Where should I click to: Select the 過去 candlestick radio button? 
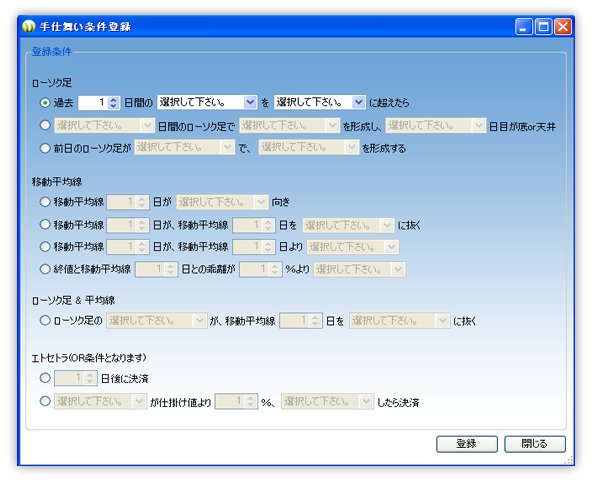[x=46, y=102]
